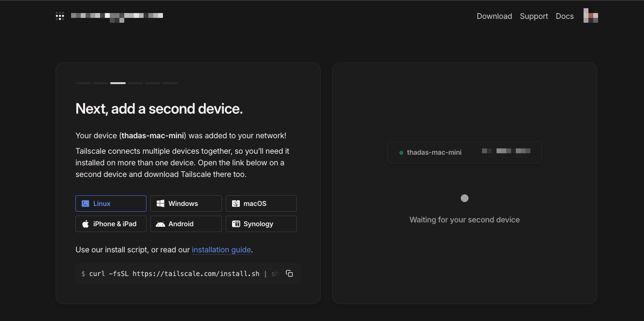The height and width of the screenshot is (321, 644).
Task: Click the waiting spinner dot
Action: (x=465, y=198)
